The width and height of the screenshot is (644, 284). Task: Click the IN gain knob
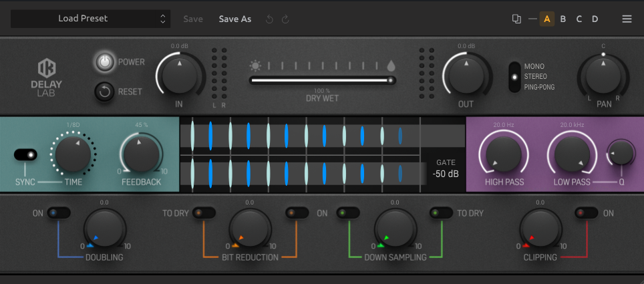click(180, 76)
